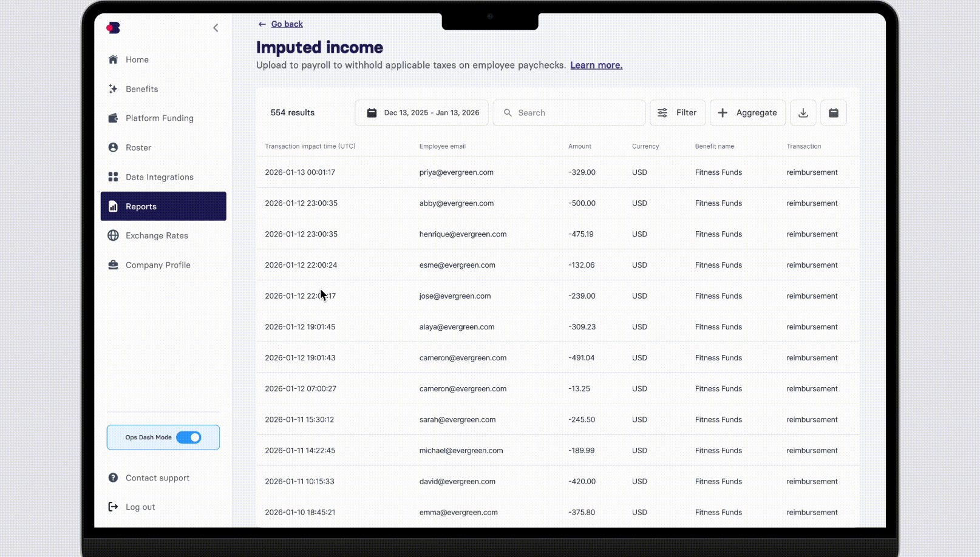Click alaya@evergreen.com email

point(457,327)
